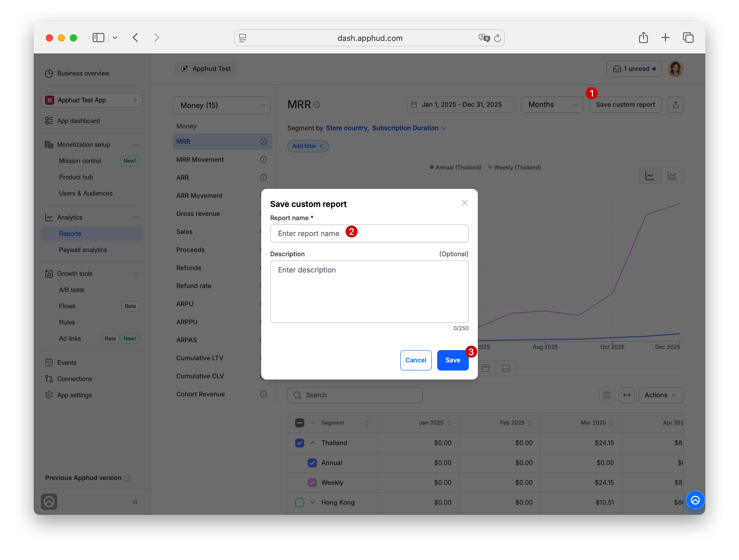Image resolution: width=739 pixels, height=560 pixels.
Task: Open Mission control
Action: click(x=80, y=161)
